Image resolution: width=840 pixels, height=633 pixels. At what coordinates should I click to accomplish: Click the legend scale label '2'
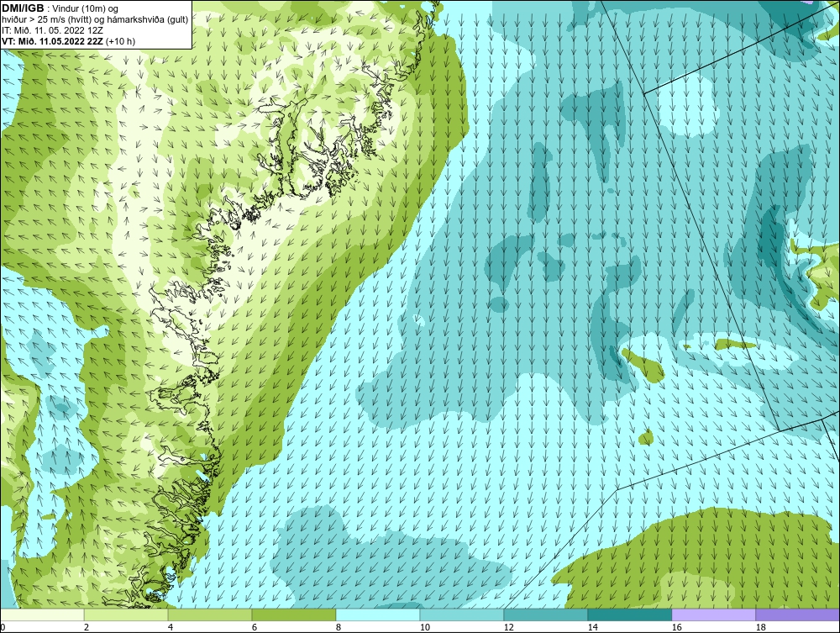tap(87, 627)
